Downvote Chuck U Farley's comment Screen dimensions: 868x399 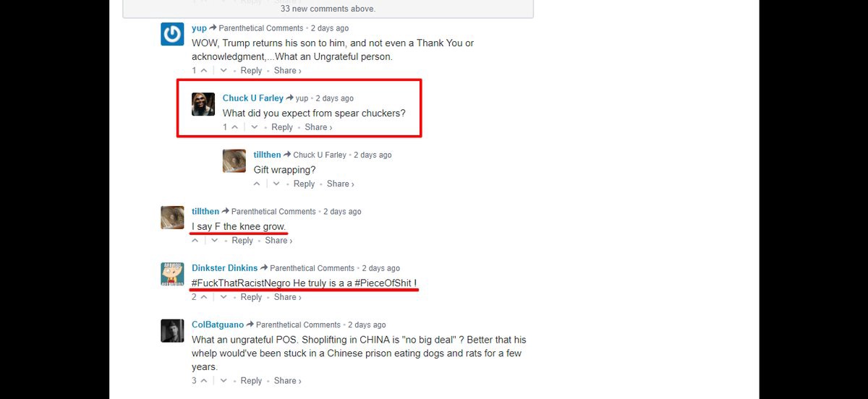pyautogui.click(x=255, y=127)
